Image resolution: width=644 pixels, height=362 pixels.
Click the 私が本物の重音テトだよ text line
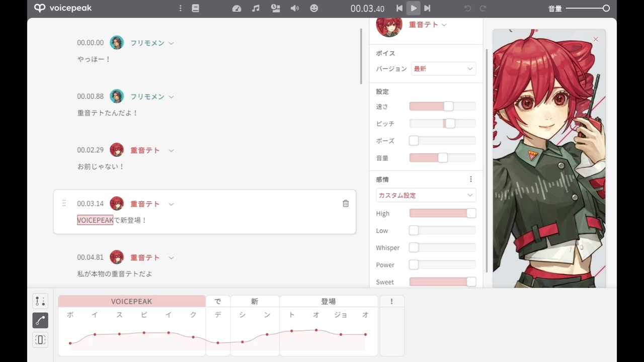pyautogui.click(x=115, y=274)
